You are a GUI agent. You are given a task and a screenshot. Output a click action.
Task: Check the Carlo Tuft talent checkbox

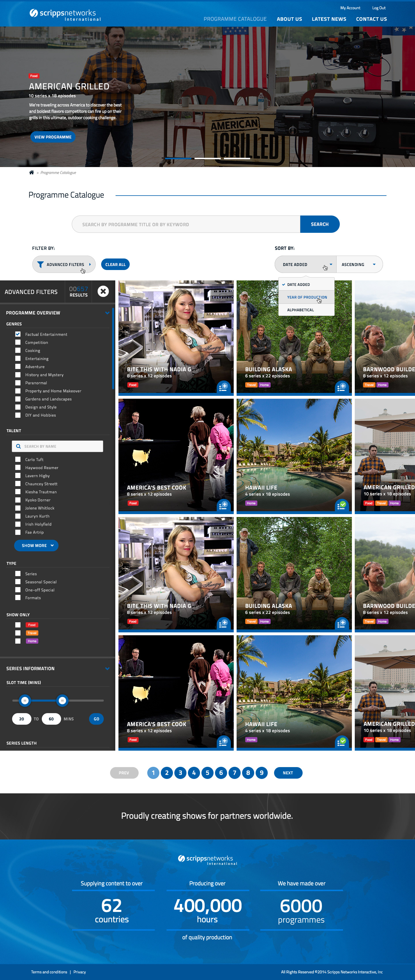coord(18,459)
